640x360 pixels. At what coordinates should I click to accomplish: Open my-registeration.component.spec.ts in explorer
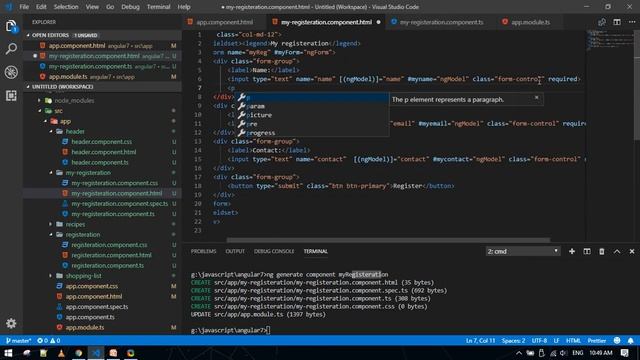[x=119, y=204]
